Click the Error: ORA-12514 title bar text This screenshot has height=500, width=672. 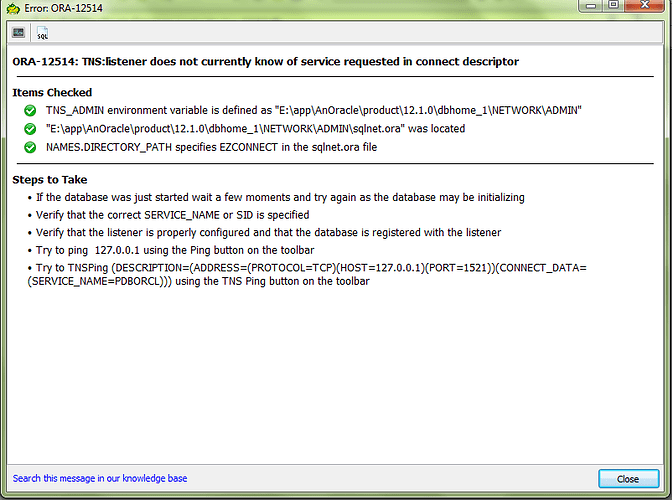pyautogui.click(x=70, y=8)
